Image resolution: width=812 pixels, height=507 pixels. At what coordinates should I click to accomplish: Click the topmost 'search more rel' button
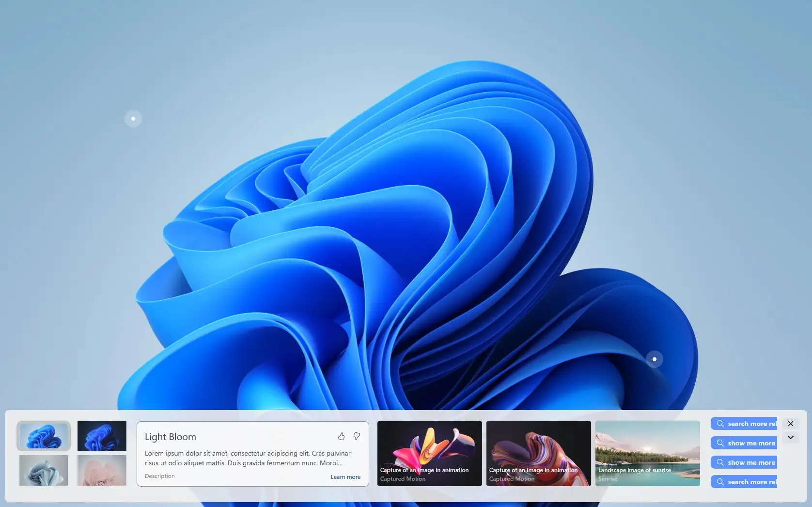tap(744, 424)
